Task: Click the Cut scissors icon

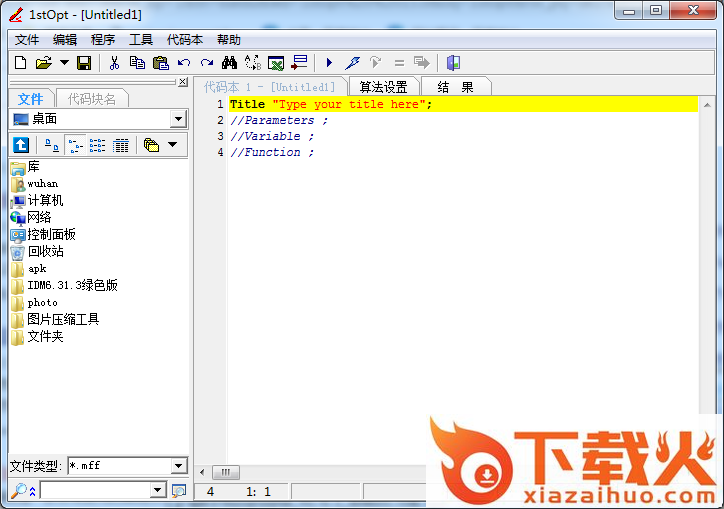Action: (x=114, y=63)
